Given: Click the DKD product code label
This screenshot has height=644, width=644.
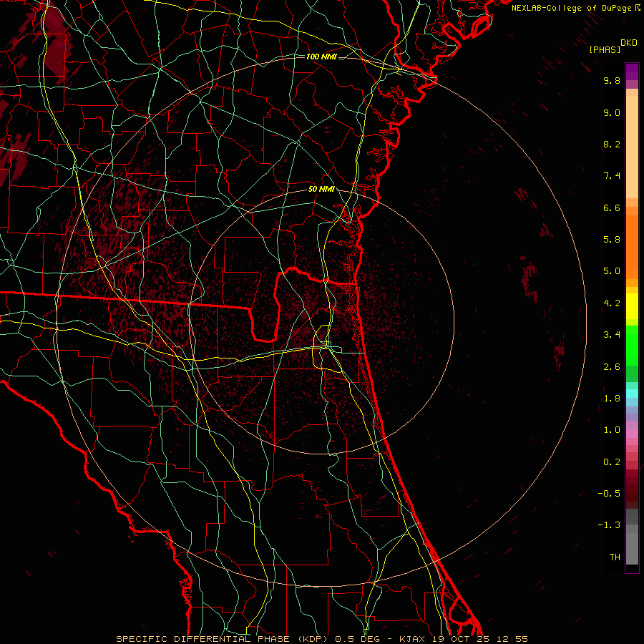Looking at the screenshot, I should click(629, 42).
